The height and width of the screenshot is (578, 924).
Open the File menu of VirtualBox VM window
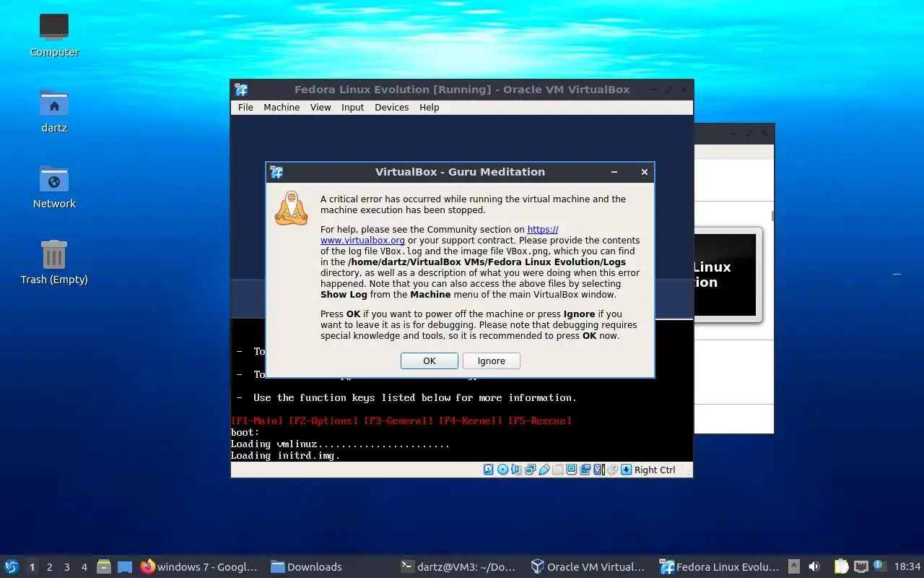(245, 107)
